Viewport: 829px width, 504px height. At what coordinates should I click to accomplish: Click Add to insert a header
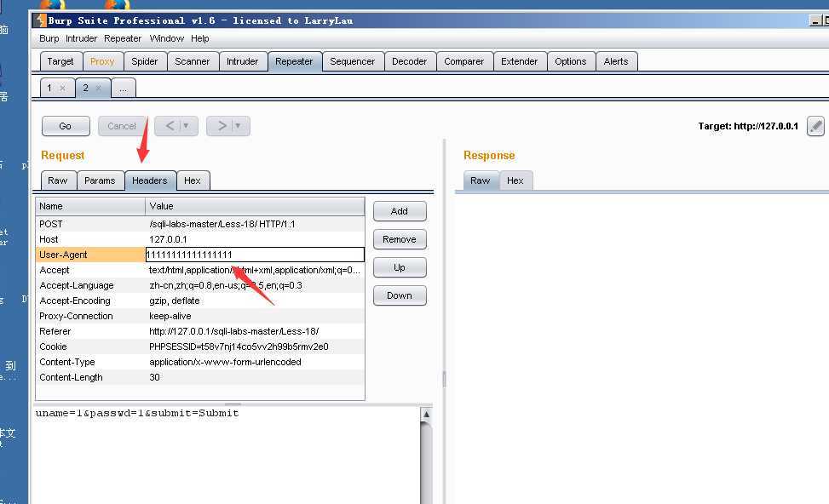pyautogui.click(x=400, y=211)
